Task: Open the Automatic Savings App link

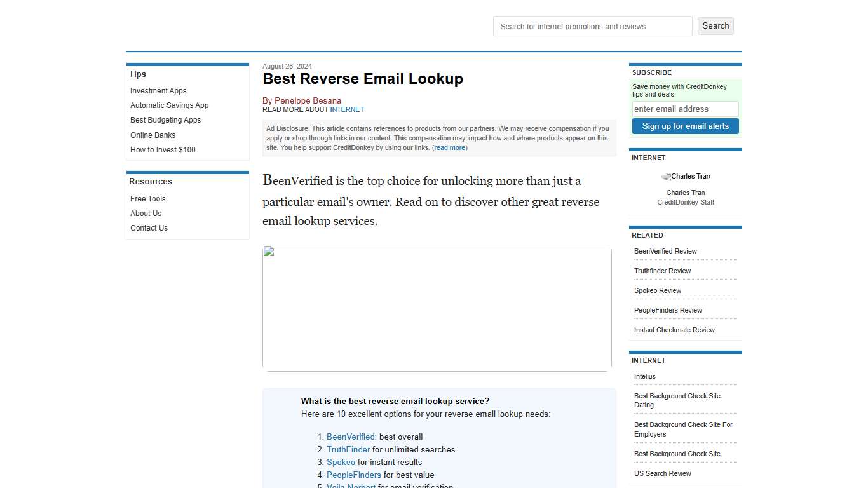Action: 169,105
